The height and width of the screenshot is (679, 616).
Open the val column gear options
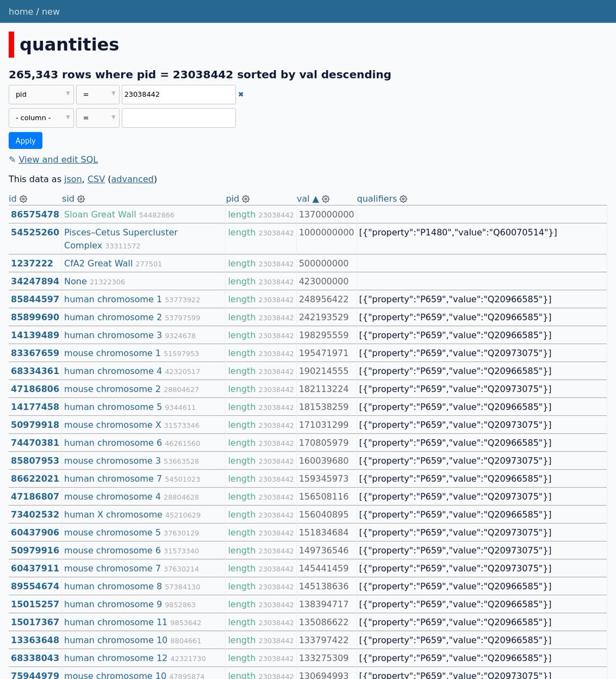click(326, 199)
